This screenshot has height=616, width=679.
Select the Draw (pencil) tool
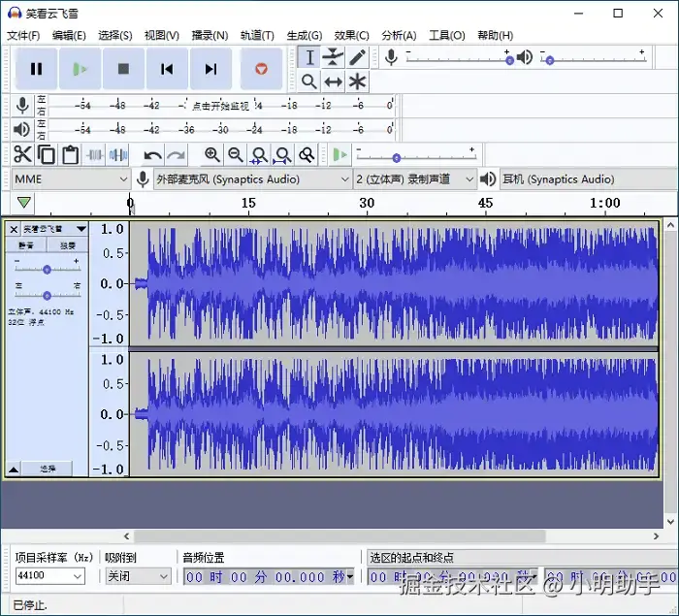click(x=357, y=57)
